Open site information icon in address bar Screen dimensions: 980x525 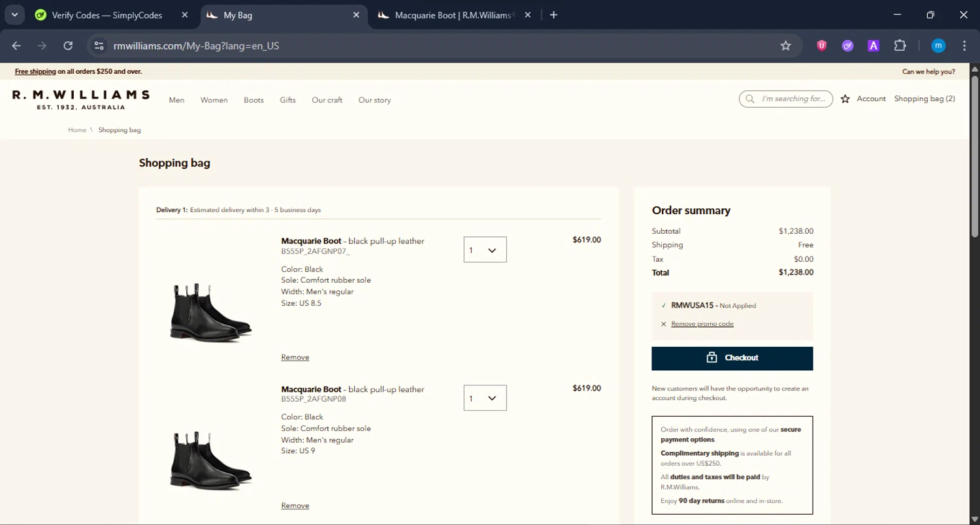(99, 46)
